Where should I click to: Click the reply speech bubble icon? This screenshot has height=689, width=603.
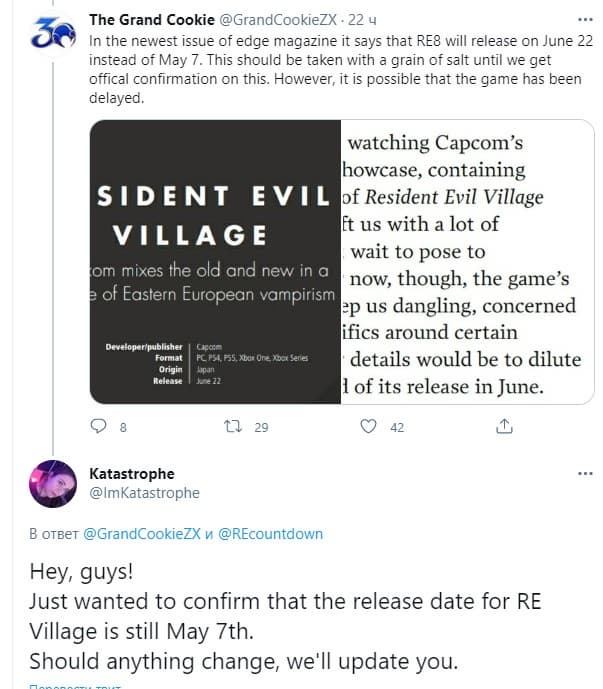98,427
